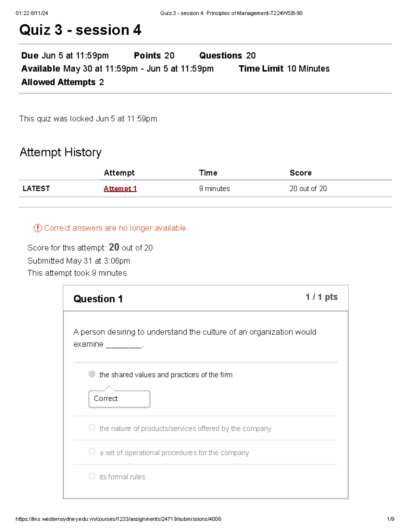Screen dimensions: 411x532
Task: Click the Time column header
Action: pyautogui.click(x=208, y=173)
